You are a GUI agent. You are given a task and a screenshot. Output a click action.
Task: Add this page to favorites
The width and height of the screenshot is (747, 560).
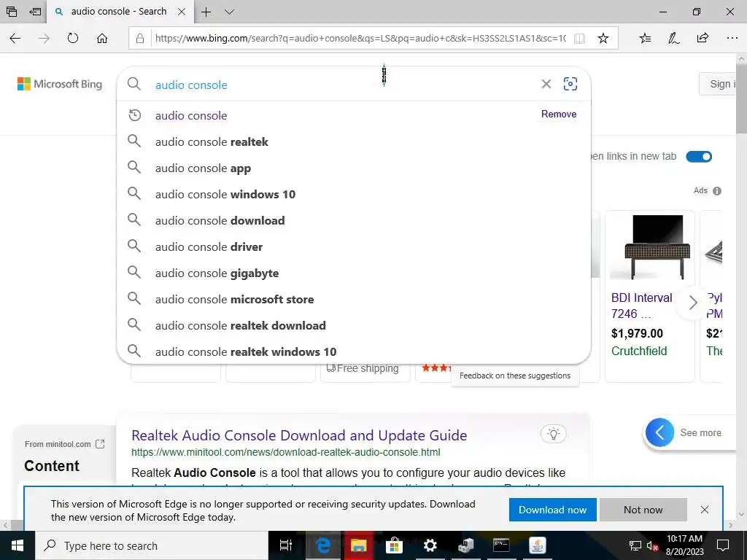(x=603, y=38)
